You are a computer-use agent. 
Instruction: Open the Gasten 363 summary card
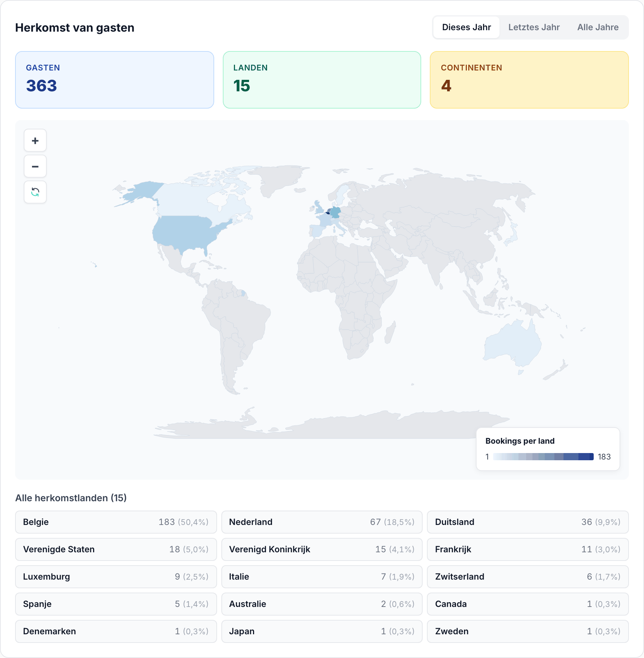[x=115, y=80]
